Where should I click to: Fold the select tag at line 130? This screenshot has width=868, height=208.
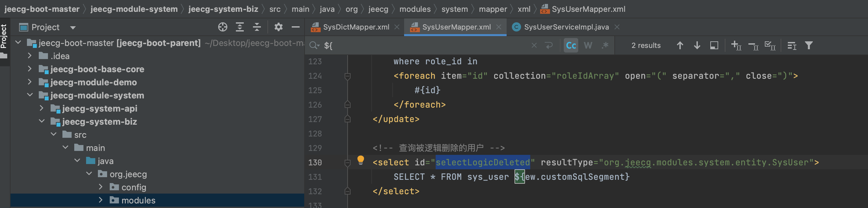click(x=348, y=163)
